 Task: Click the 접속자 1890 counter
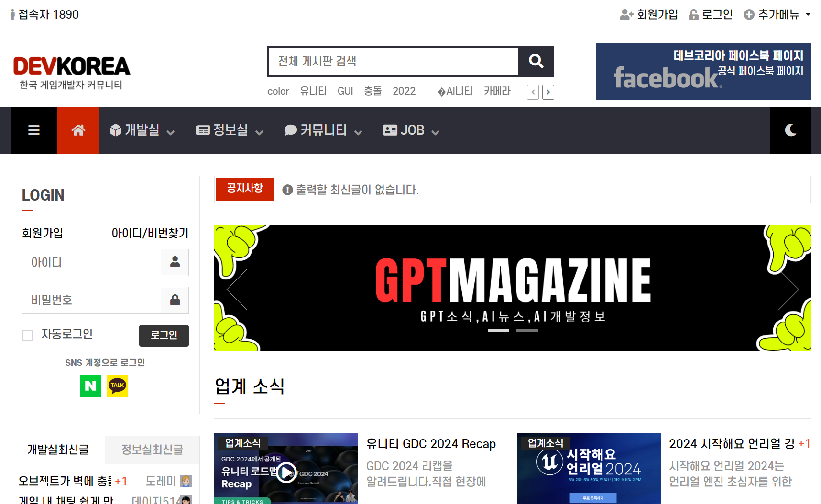click(44, 14)
